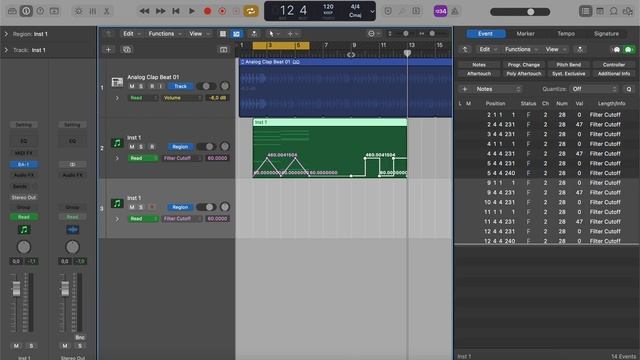This screenshot has height=360, width=640.
Task: Open the Library panel icon
Action: point(12,11)
